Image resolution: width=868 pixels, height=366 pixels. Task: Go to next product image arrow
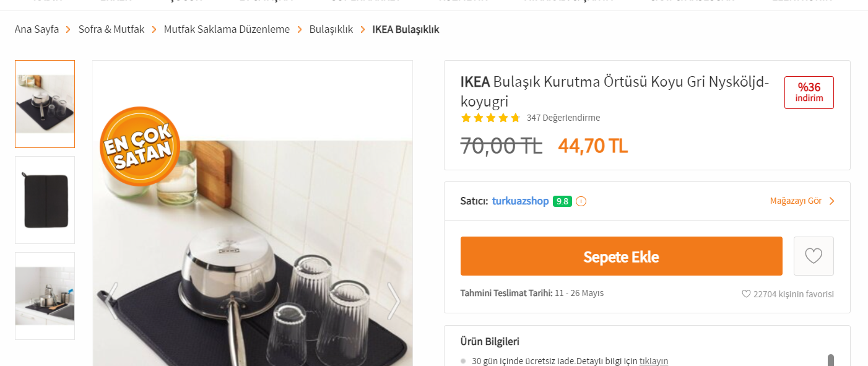(394, 301)
